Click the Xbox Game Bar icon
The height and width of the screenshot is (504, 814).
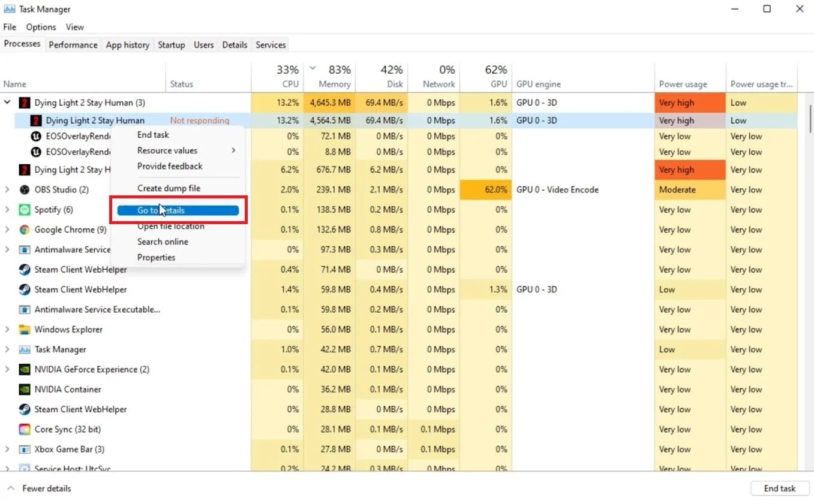point(25,449)
